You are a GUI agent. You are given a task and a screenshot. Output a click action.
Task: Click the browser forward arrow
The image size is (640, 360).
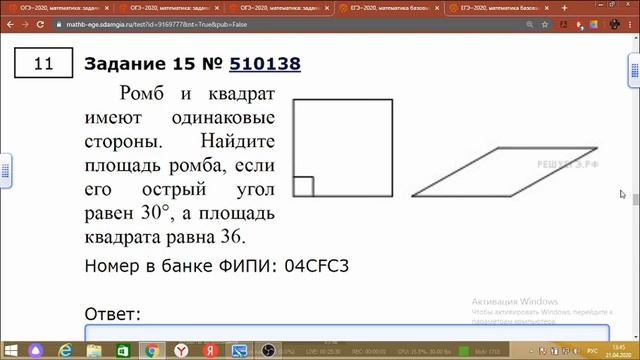click(x=25, y=24)
